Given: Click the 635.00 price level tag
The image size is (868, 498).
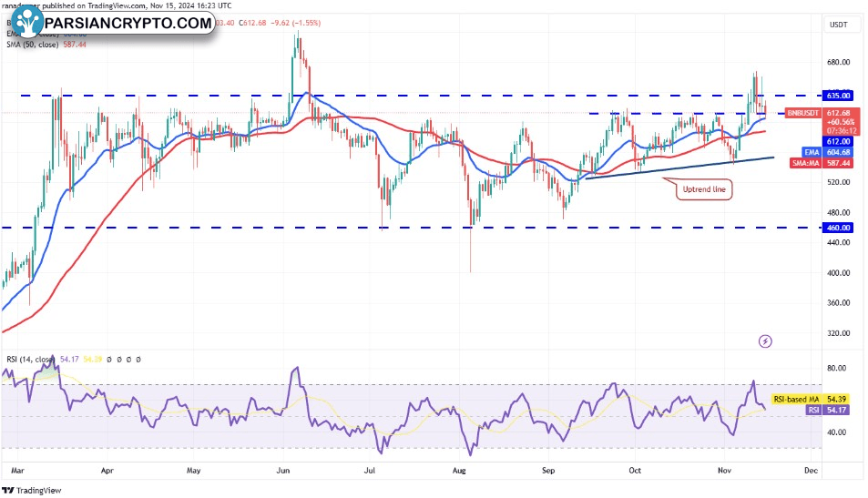Looking at the screenshot, I should point(838,96).
